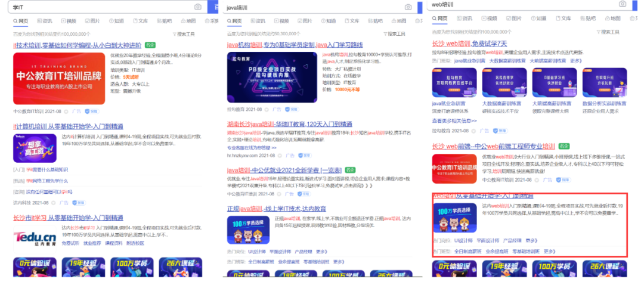Click the 学IT search input field
The width and height of the screenshot is (644, 282).
[101, 7]
